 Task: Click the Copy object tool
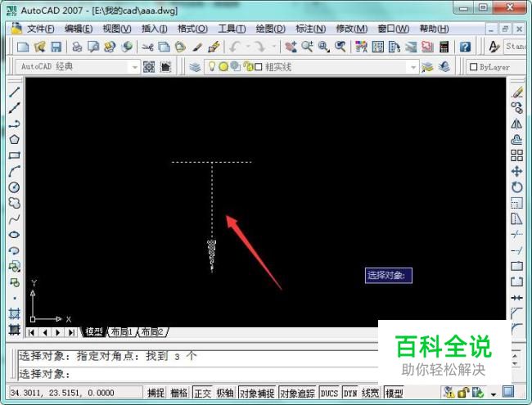(x=516, y=108)
